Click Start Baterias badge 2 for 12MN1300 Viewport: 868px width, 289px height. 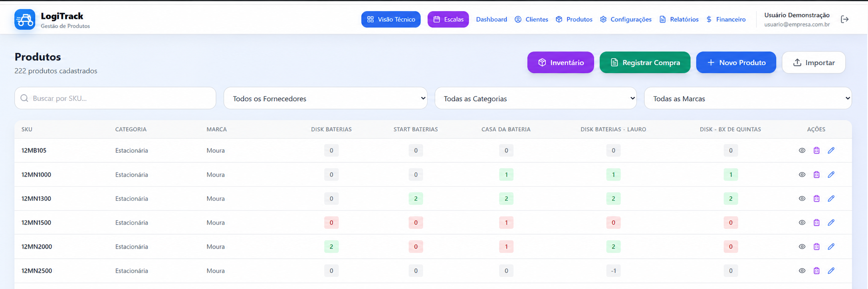pos(416,199)
